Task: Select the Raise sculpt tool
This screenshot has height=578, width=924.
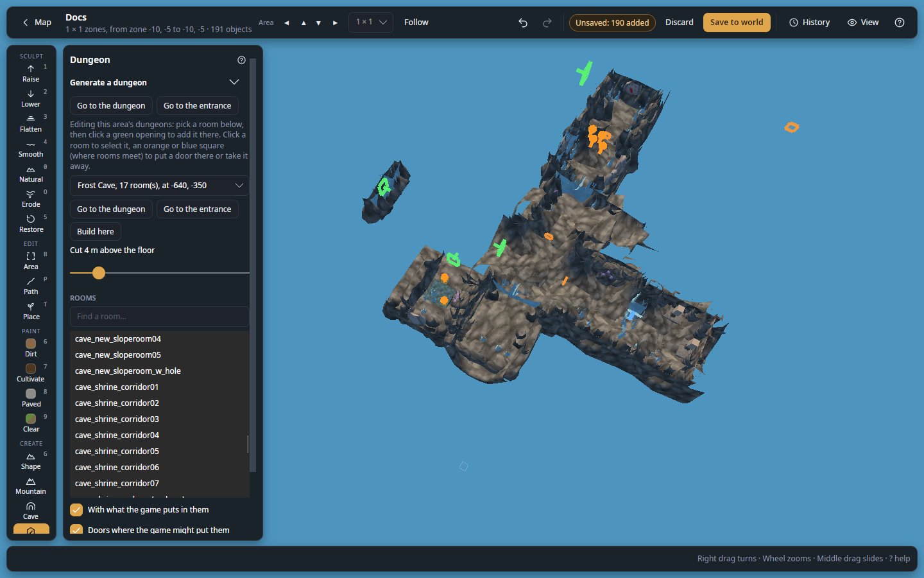Action: coord(31,73)
